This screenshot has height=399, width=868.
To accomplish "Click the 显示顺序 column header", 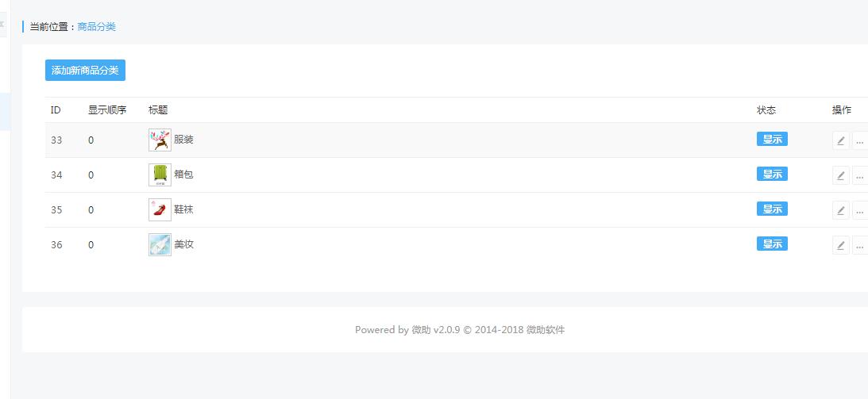I will coord(107,110).
